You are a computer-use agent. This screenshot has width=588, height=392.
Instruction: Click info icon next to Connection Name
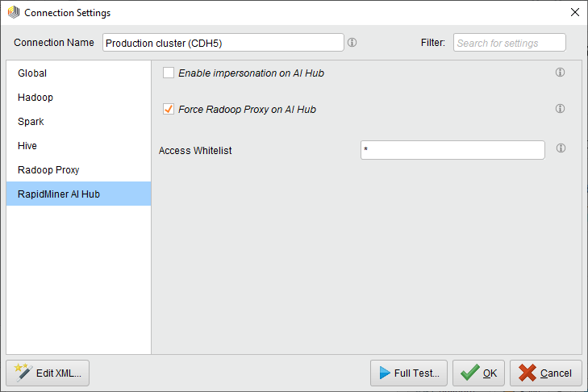pos(352,43)
